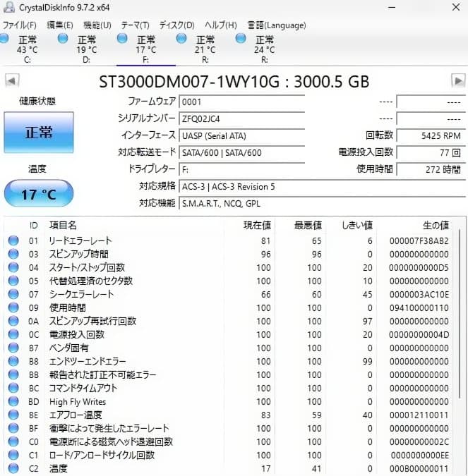Viewport: 468px width, 476px height.
Task: Click the 項目名 column header
Action: click(63, 225)
